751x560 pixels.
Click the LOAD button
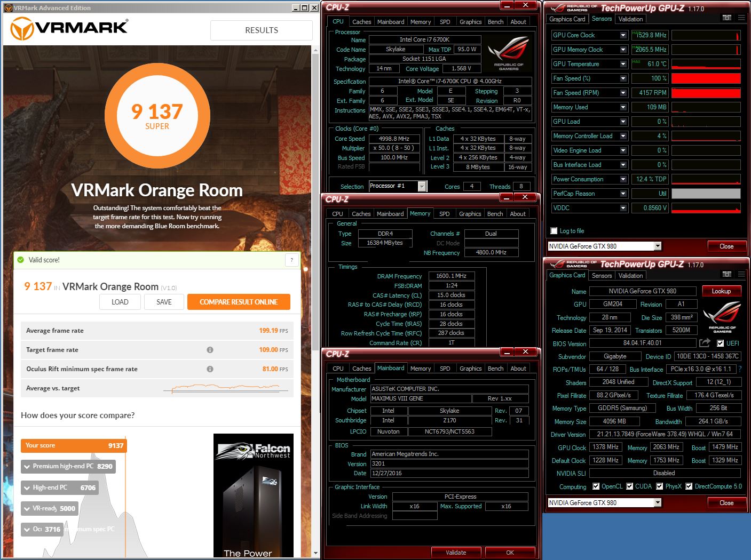click(120, 302)
